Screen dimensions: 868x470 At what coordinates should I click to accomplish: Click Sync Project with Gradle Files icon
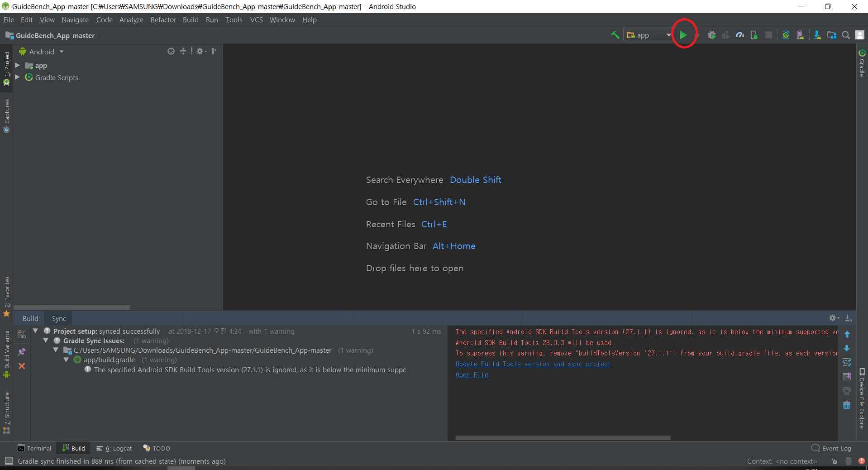[x=786, y=35]
